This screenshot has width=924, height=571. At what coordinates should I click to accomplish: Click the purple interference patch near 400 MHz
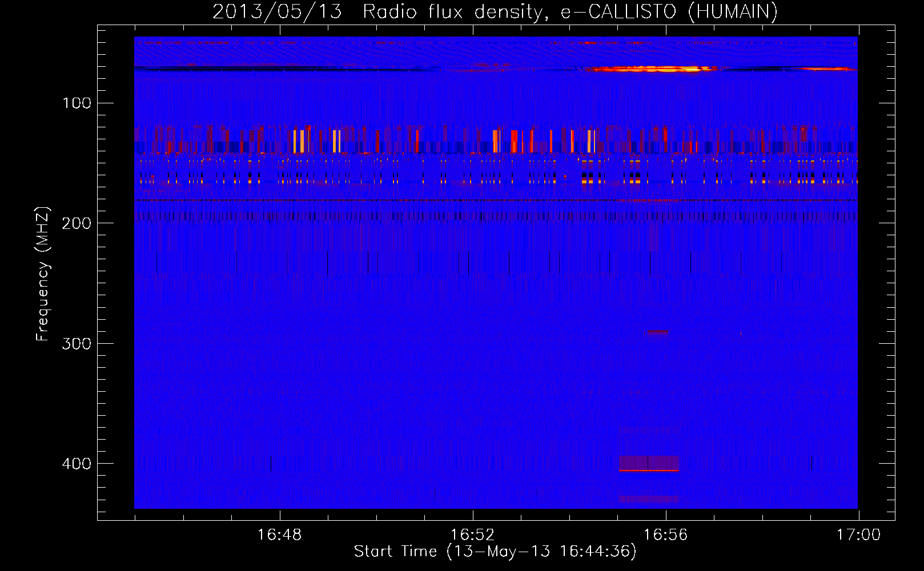click(x=649, y=463)
